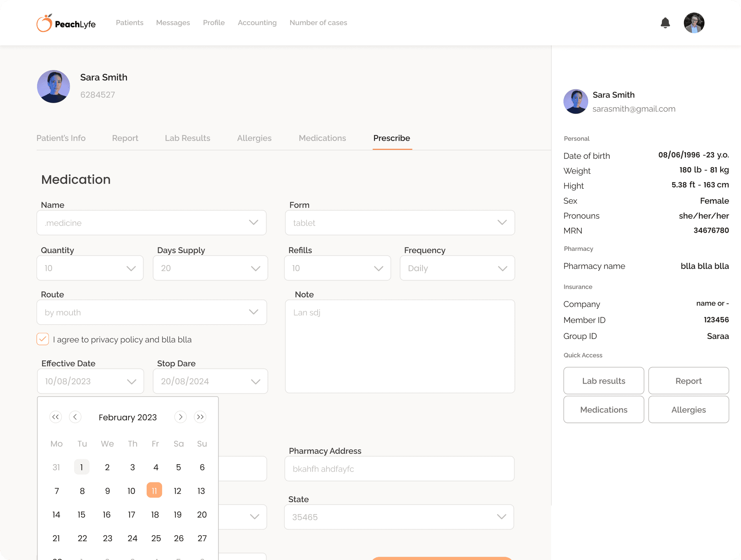The width and height of the screenshot is (741, 560).
Task: Pick January 31 in the calendar
Action: (x=56, y=467)
